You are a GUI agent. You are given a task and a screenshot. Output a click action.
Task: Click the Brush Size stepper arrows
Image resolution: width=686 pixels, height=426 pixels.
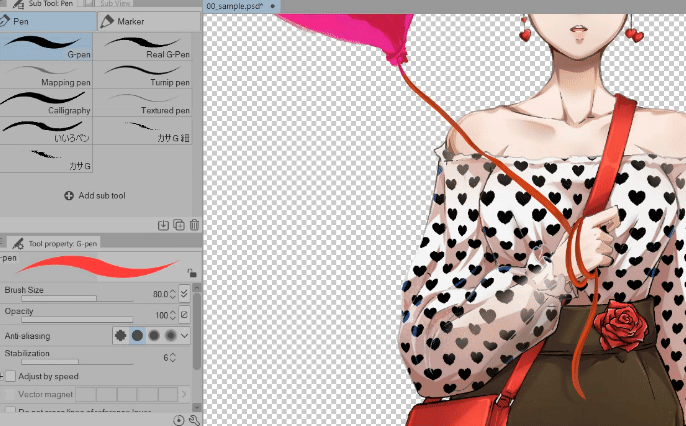tap(173, 294)
